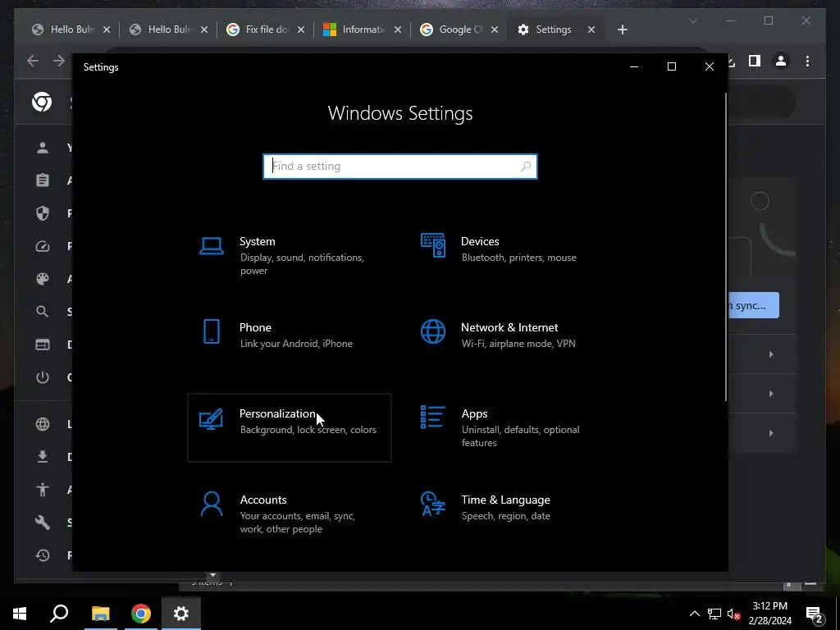Image resolution: width=840 pixels, height=630 pixels.
Task: Click Chrome back arrow
Action: [x=33, y=61]
